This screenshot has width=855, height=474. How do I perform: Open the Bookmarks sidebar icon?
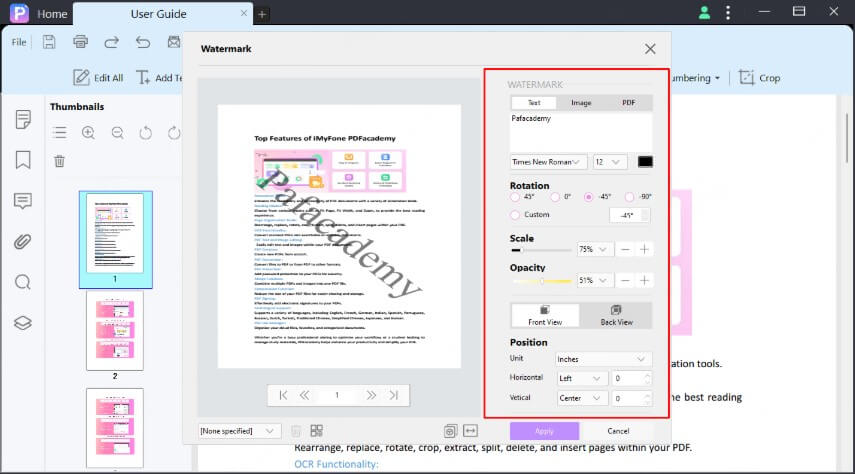[x=23, y=160]
